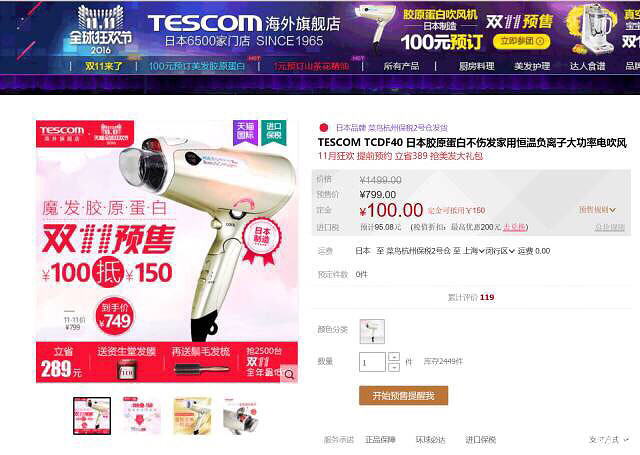This screenshot has height=455, width=640.
Task: Decrease quantity with the down arrow
Action: pyautogui.click(x=393, y=367)
